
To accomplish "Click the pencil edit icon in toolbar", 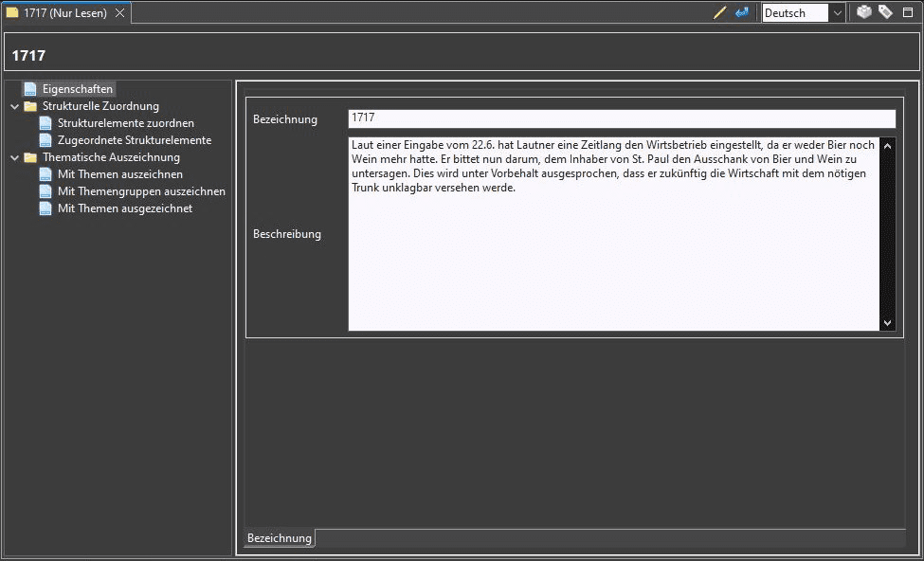I will click(x=719, y=12).
